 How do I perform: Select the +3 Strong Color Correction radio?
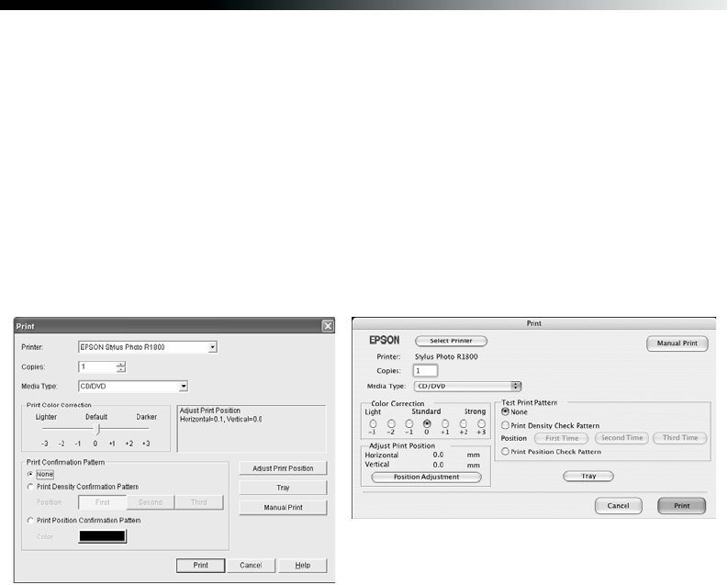pos(481,424)
